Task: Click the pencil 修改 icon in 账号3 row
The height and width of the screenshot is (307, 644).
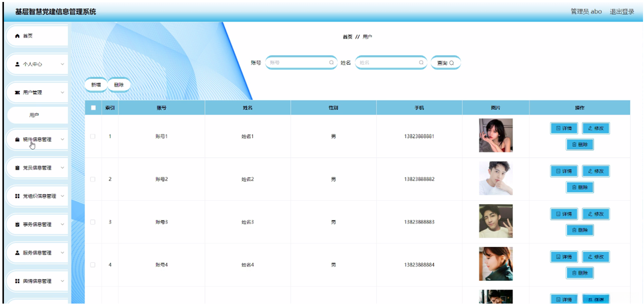Action: click(x=590, y=214)
